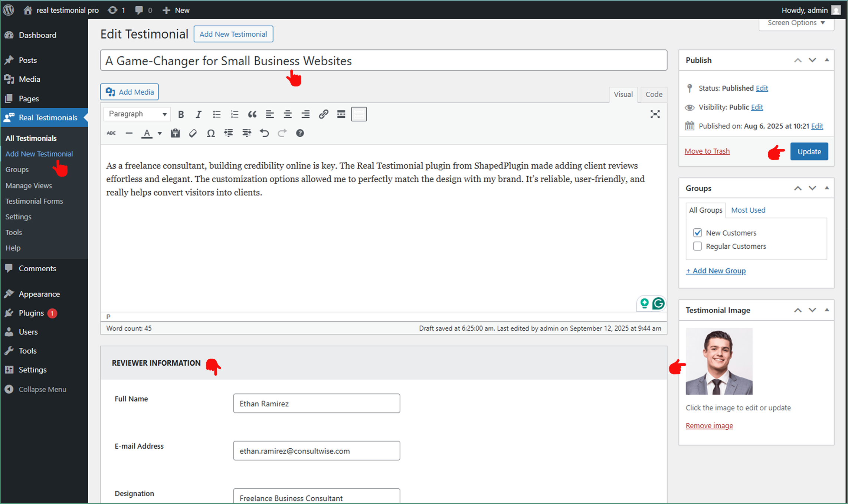This screenshot has height=504, width=848.
Task: Open text color picker dropdown arrow
Action: point(160,133)
